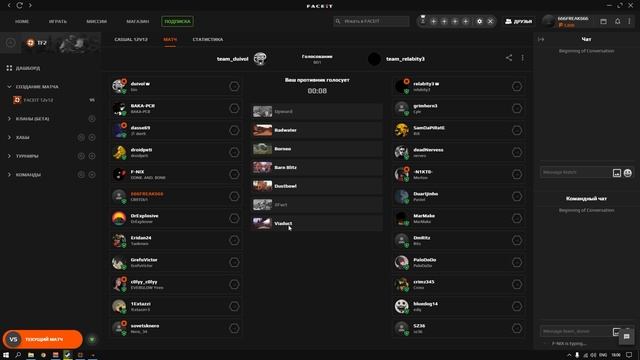The image size is (640, 360).
Task: Open match options three-dot menu
Action: coord(522,58)
